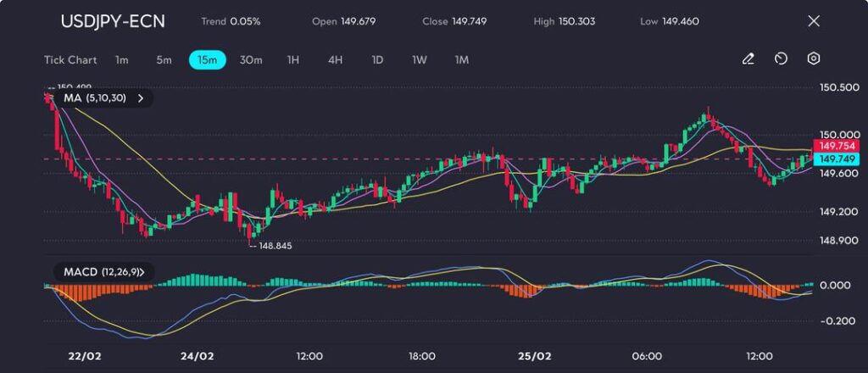Open the drawing pencil tool

tap(748, 59)
